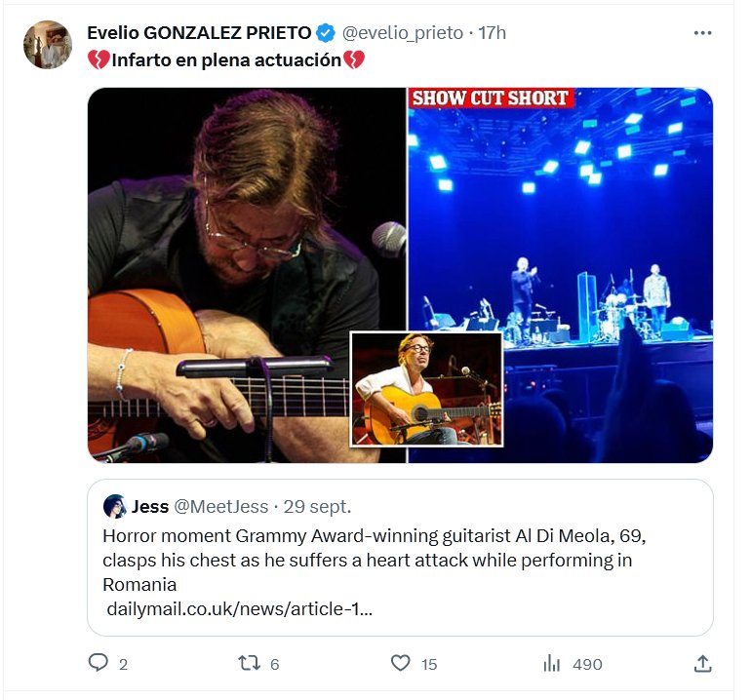Click the @evelio_prieto handle
Image resolution: width=751 pixels, height=700 pixels.
click(x=402, y=33)
